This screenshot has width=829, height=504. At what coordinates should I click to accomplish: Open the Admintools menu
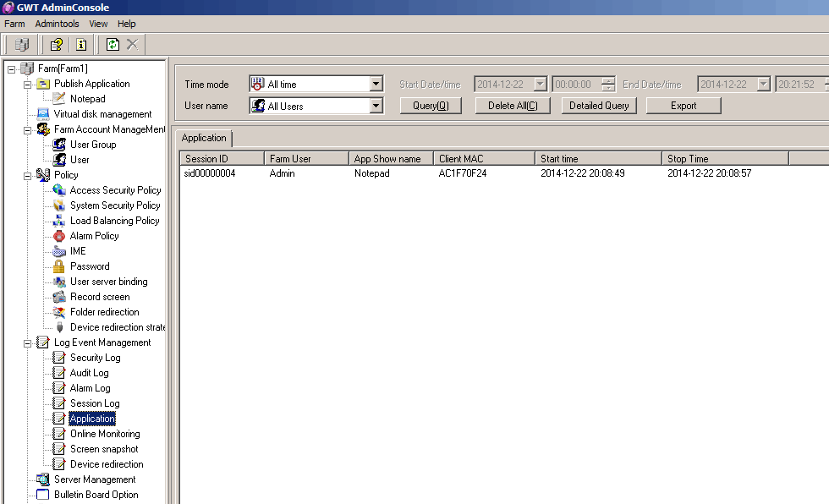point(57,24)
